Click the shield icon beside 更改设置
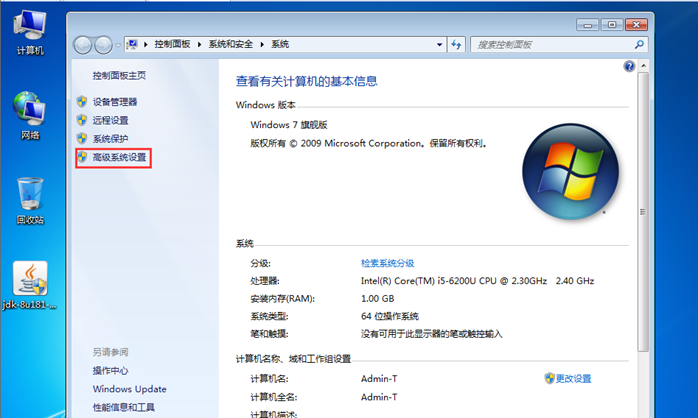The width and height of the screenshot is (698, 418). point(549,378)
